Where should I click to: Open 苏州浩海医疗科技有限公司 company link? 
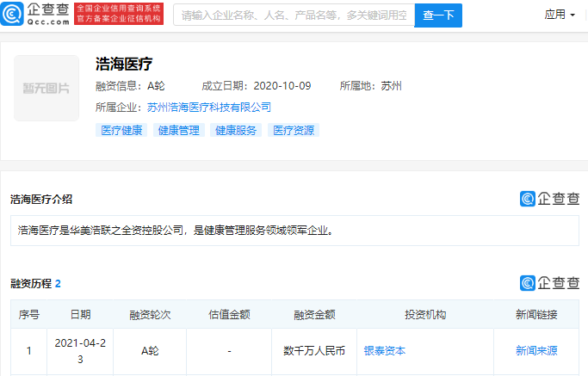[209, 108]
